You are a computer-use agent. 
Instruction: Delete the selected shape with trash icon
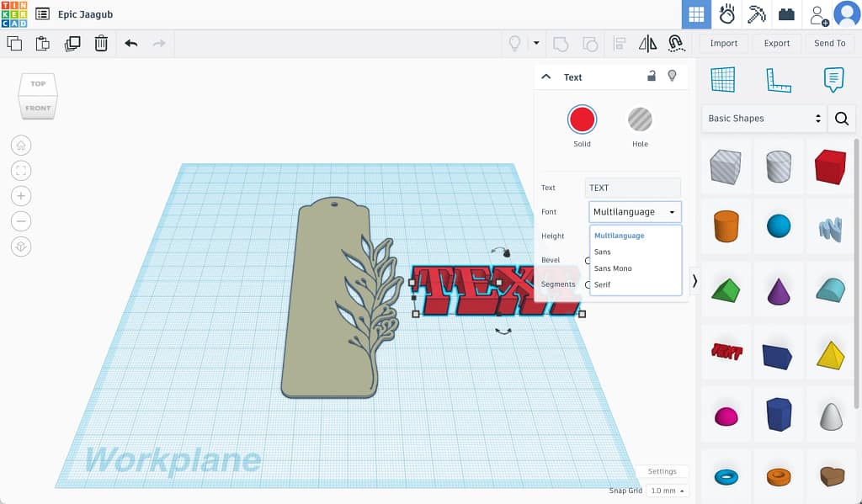tap(101, 43)
